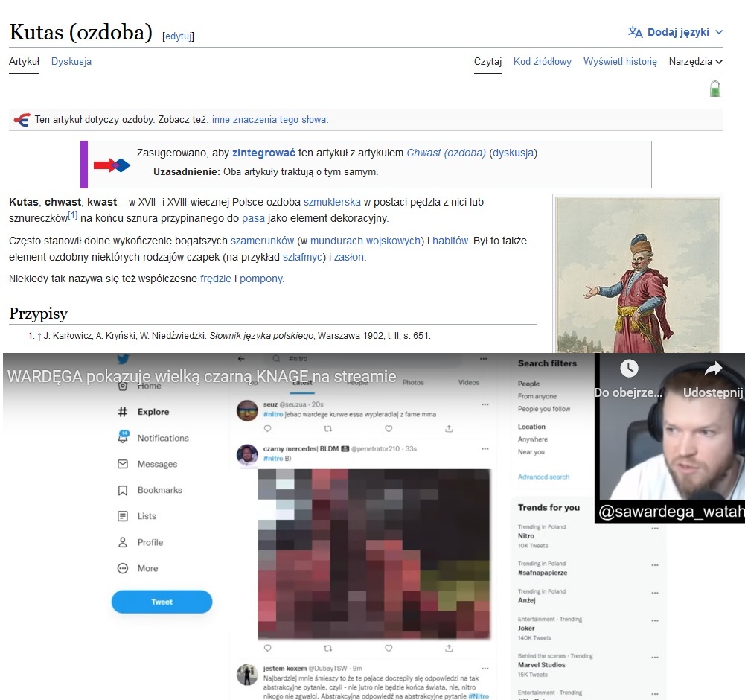Viewport: 745px width, 700px height.
Task: Follow the pasa link
Action: [x=253, y=219]
